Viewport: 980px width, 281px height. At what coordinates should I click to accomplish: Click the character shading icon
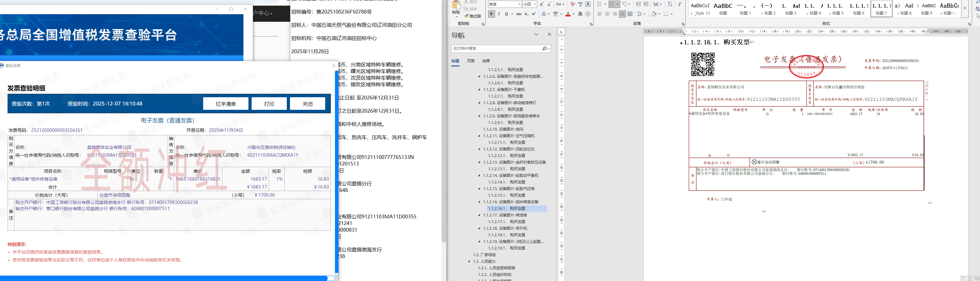tap(580, 14)
